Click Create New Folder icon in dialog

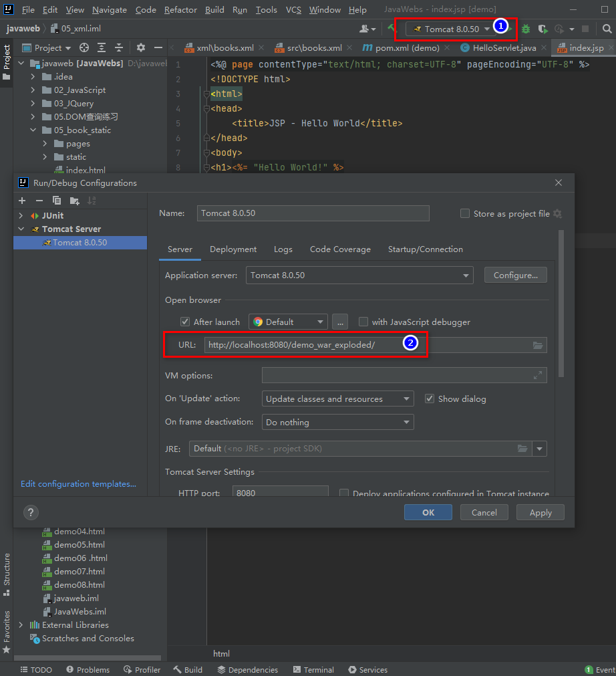tap(75, 201)
